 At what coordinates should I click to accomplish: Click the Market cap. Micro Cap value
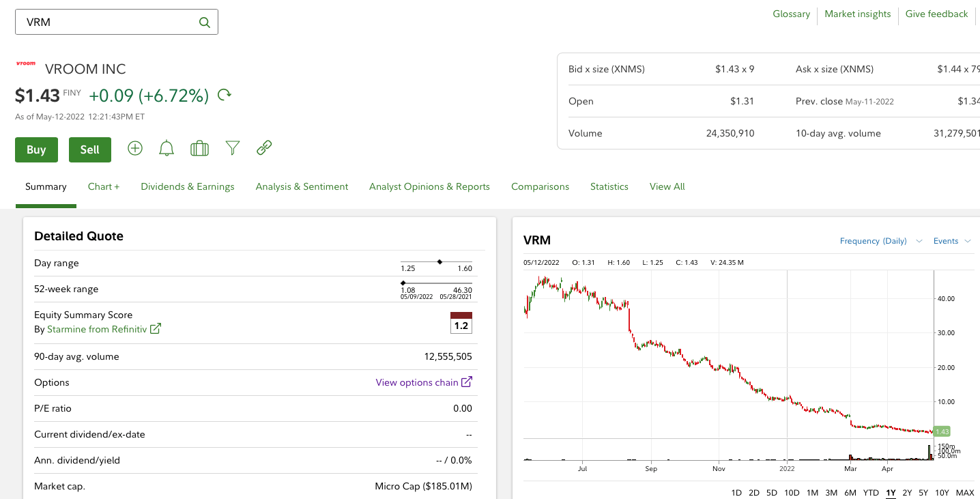(x=423, y=487)
